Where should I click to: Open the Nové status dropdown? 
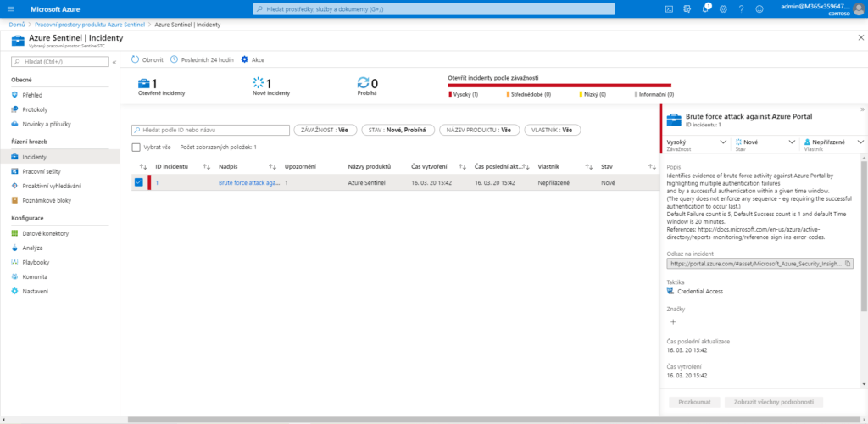[791, 142]
